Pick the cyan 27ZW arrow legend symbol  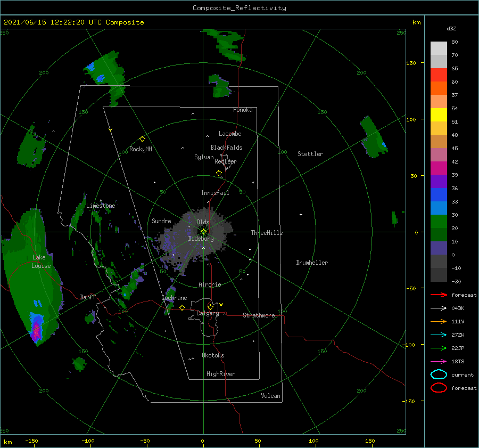pyautogui.click(x=439, y=335)
